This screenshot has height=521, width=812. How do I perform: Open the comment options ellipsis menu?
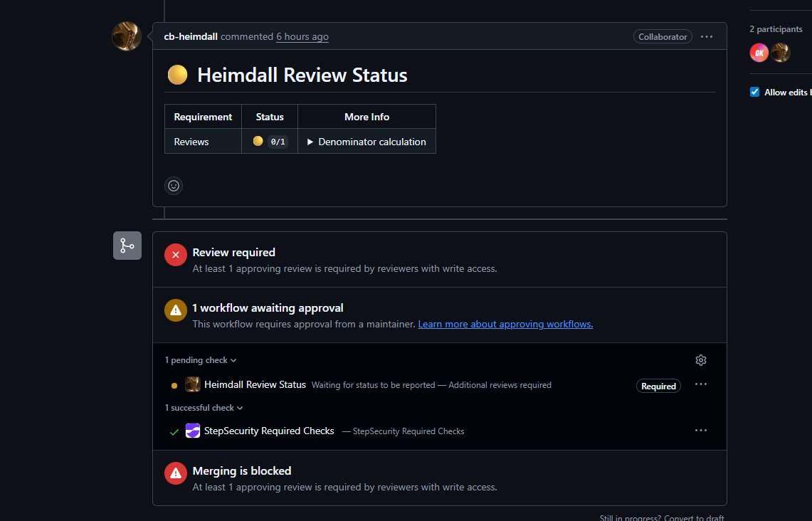point(707,37)
